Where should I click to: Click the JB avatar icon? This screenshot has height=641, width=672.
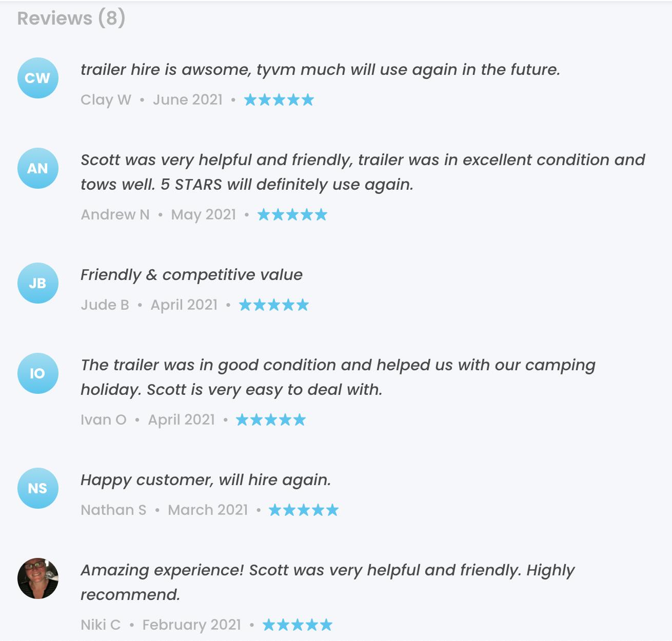click(x=37, y=283)
